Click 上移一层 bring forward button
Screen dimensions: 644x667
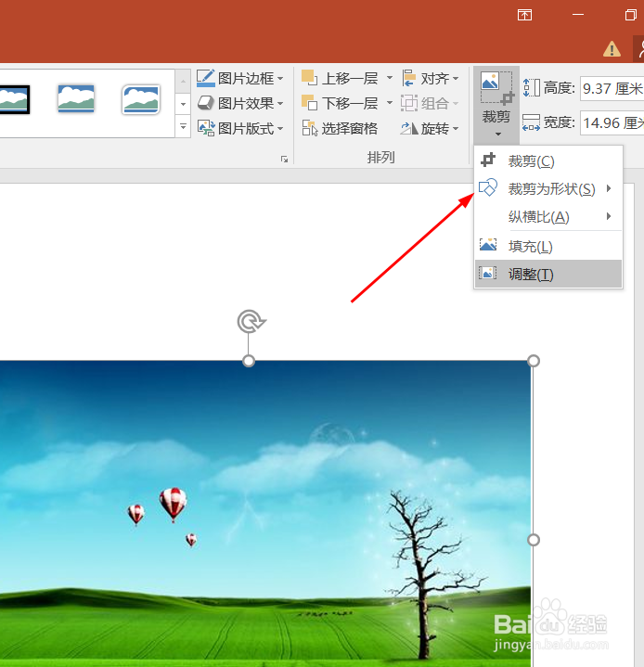340,78
